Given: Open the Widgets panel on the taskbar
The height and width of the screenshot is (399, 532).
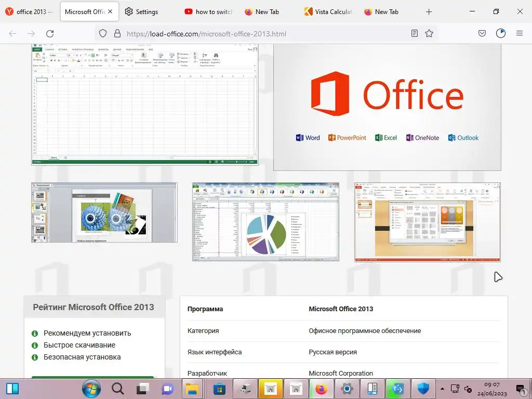Looking at the screenshot, I should pyautogui.click(x=12, y=389).
